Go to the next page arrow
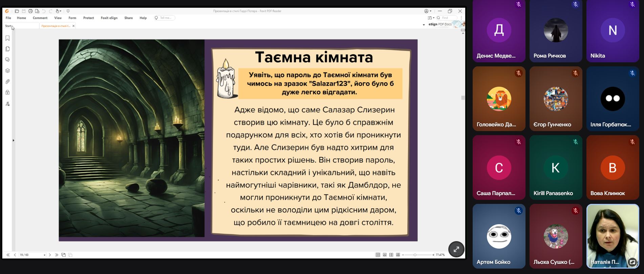This screenshot has width=644, height=274. [50, 255]
